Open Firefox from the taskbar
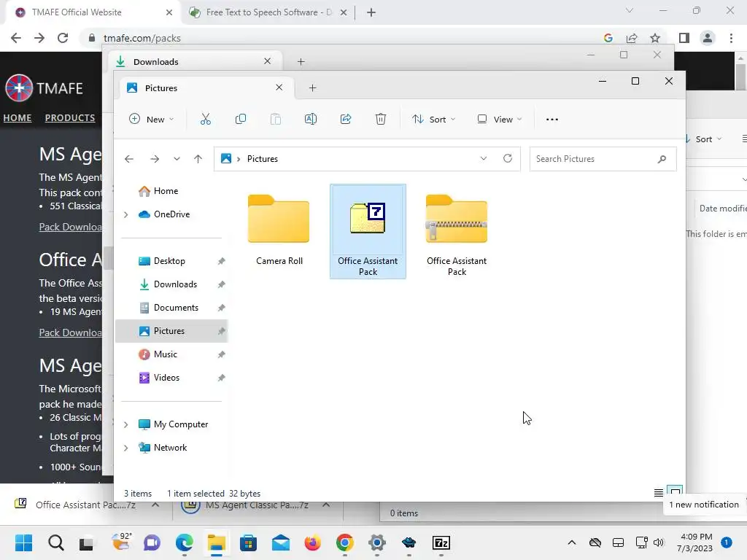747x560 pixels. [312, 542]
